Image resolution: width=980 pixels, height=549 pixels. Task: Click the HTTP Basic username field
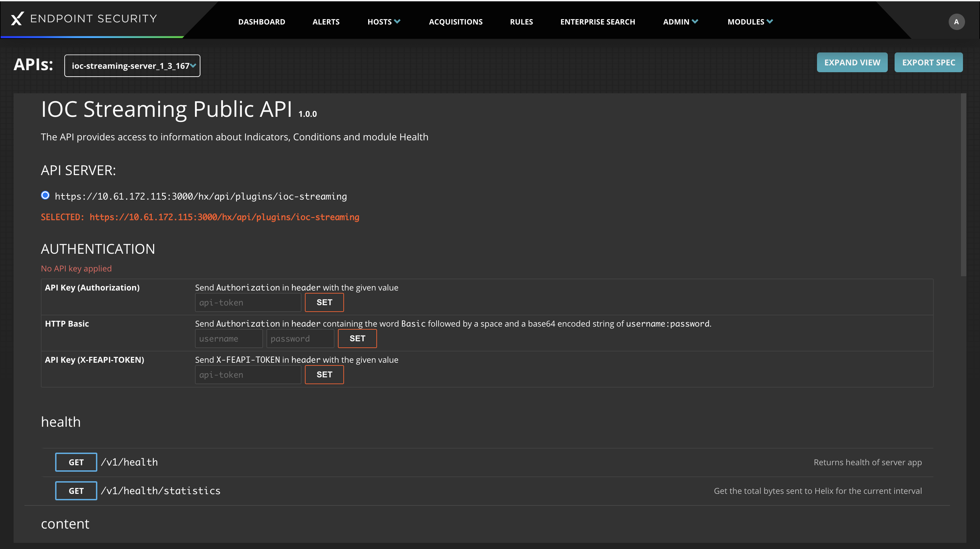point(229,339)
